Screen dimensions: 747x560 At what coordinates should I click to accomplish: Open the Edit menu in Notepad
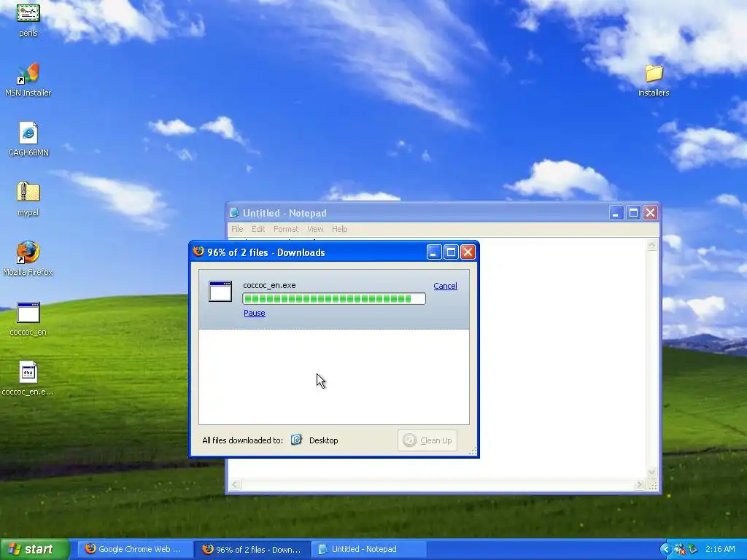click(x=258, y=229)
